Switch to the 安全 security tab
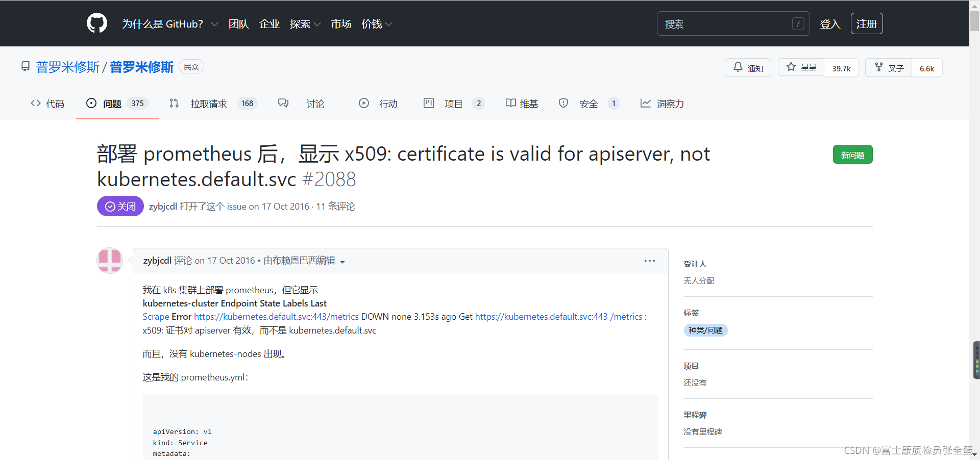The image size is (980, 460). 589,104
